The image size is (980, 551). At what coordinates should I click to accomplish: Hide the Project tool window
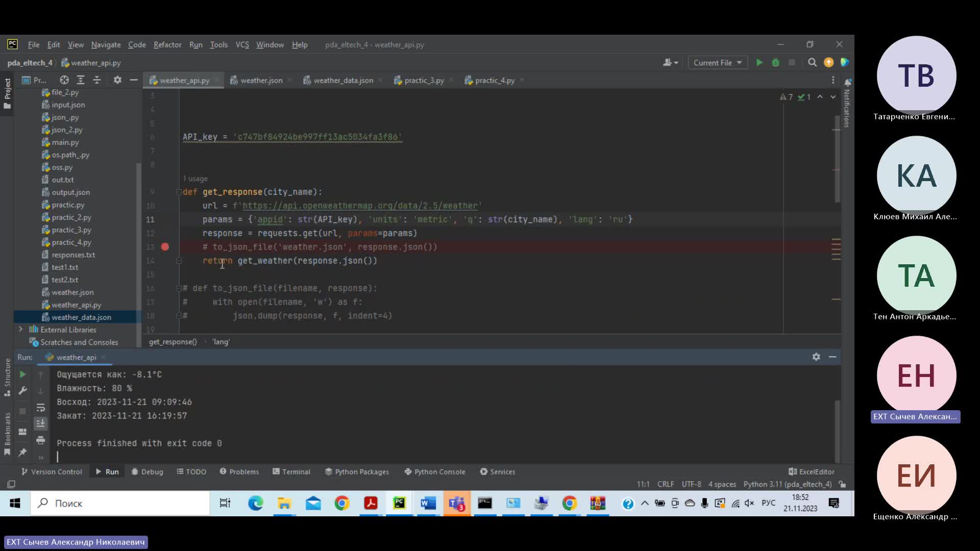click(134, 80)
